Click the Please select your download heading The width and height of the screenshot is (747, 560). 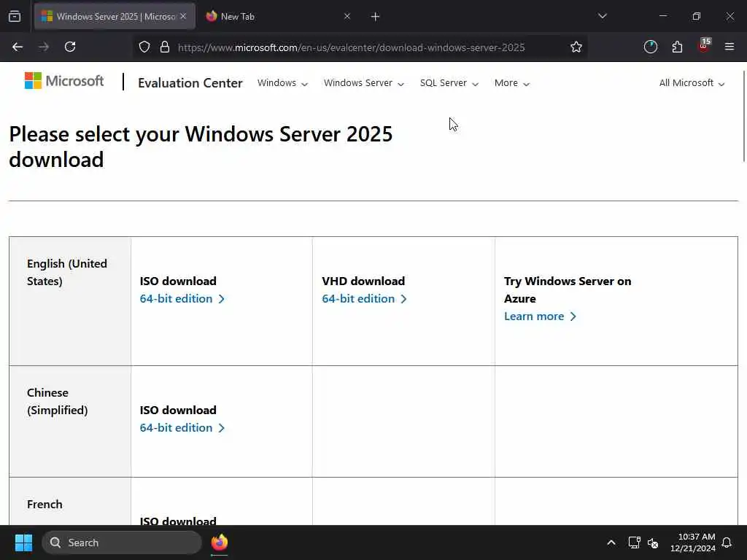[x=201, y=147]
